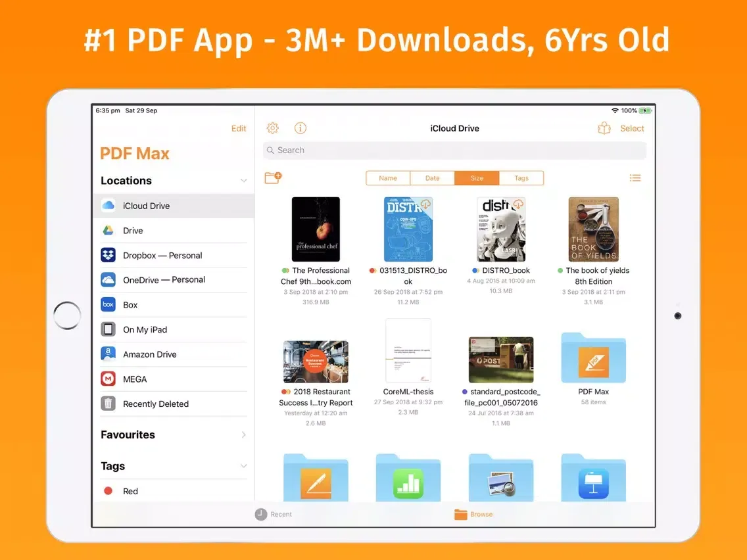Expand the Favourites section chevron
The height and width of the screenshot is (560, 747).
243,435
